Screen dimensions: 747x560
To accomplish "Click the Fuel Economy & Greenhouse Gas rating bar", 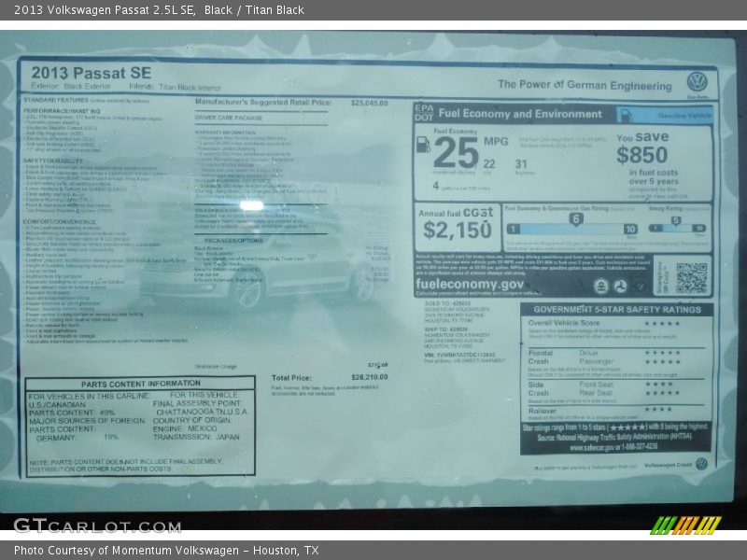I will 571,229.
